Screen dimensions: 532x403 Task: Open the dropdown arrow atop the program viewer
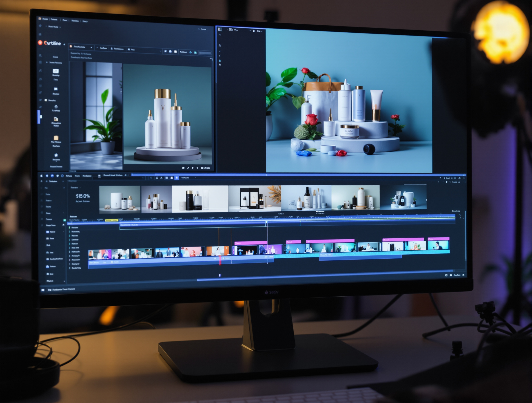[x=250, y=31]
